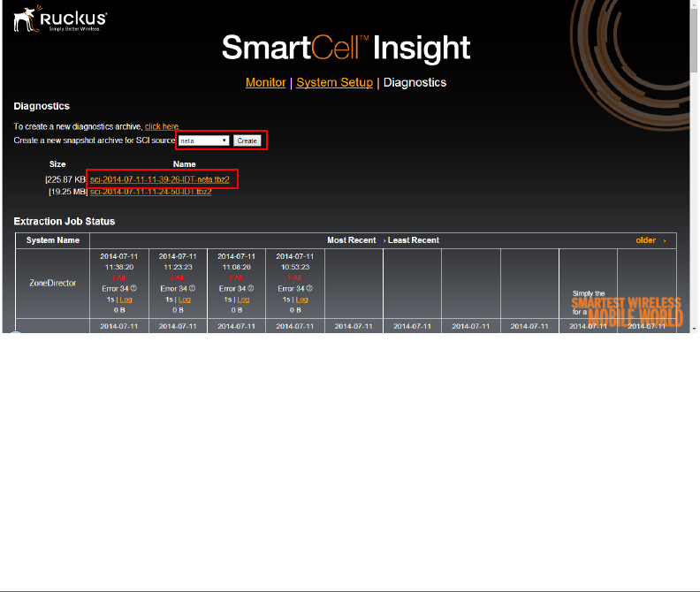Show older extraction jobs
The width and height of the screenshot is (700, 592).
coord(651,240)
